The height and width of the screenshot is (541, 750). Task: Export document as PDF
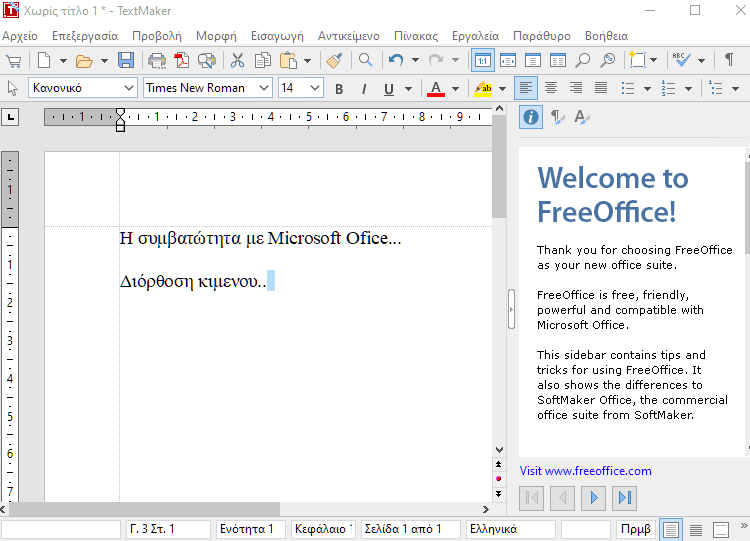click(x=182, y=61)
